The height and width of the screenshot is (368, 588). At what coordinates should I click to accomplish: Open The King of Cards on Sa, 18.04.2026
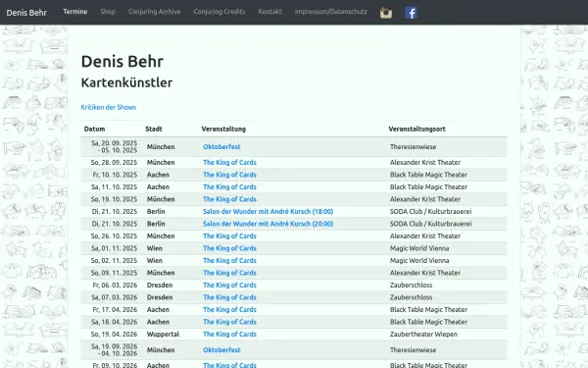pyautogui.click(x=229, y=322)
